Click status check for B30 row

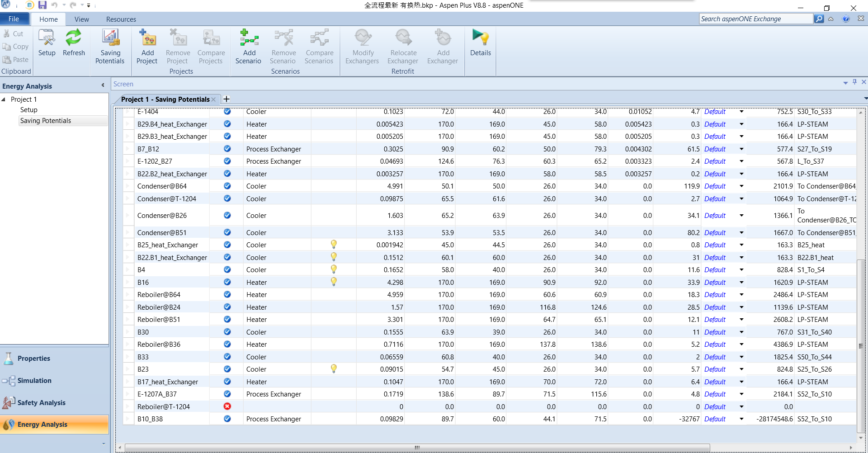(227, 332)
